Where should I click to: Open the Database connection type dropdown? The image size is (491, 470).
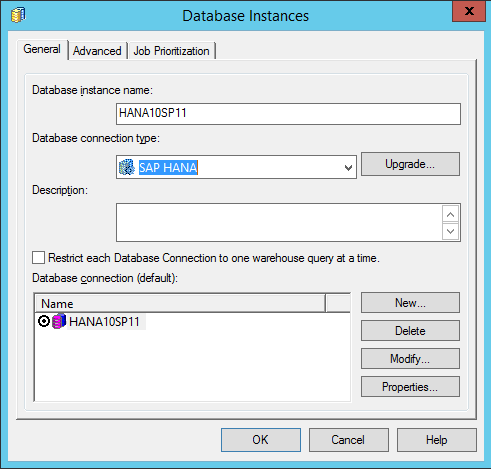348,167
